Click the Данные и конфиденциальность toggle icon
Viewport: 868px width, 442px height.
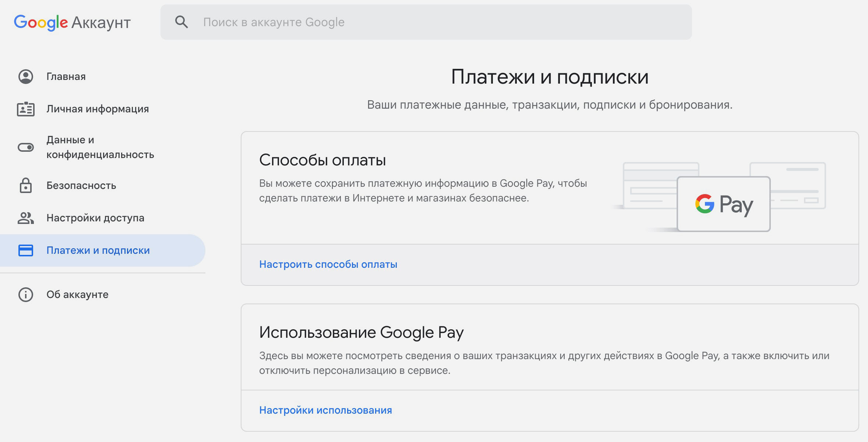[x=26, y=147]
